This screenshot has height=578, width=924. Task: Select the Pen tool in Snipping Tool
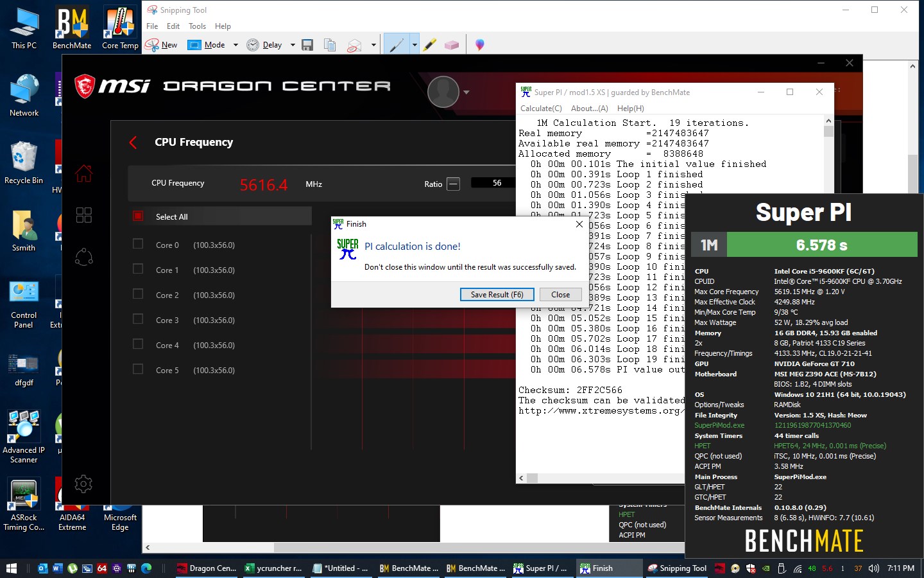pos(397,45)
